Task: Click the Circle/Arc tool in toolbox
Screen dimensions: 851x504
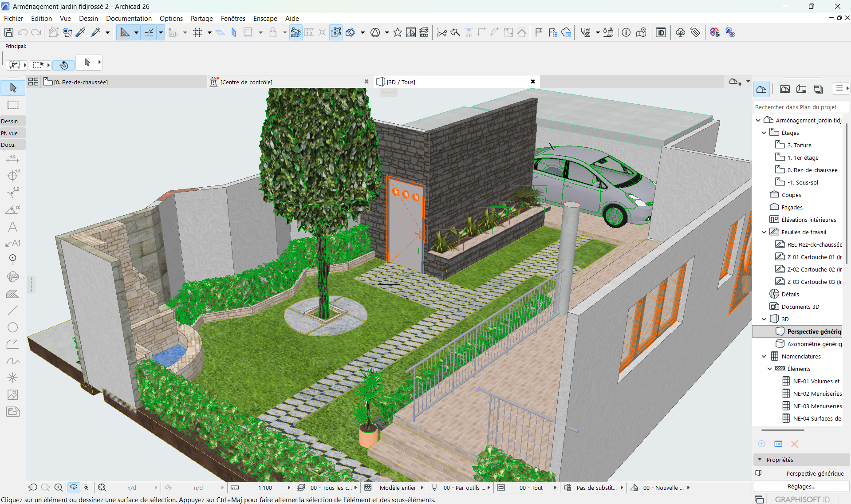Action: tap(13, 327)
